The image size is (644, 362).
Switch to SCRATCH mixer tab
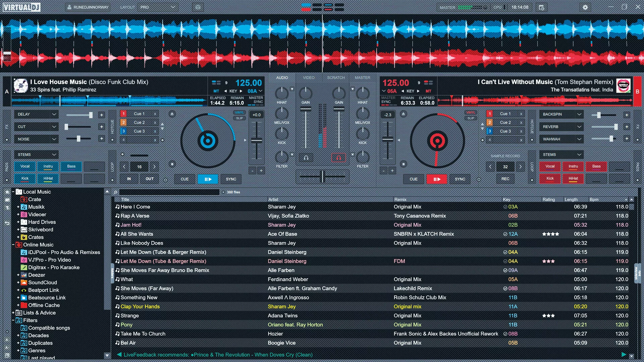point(336,78)
